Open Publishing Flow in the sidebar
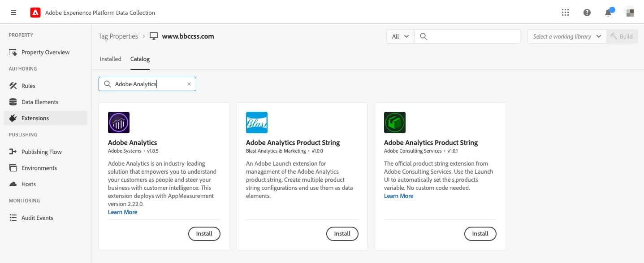The image size is (644, 263). pyautogui.click(x=45, y=152)
